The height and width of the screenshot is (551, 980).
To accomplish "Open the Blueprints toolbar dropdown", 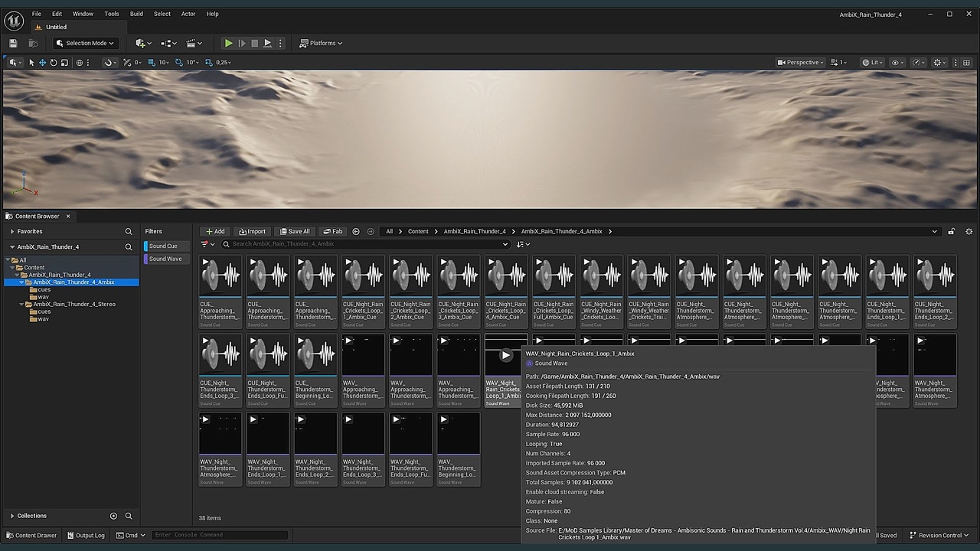I will pyautogui.click(x=168, y=43).
